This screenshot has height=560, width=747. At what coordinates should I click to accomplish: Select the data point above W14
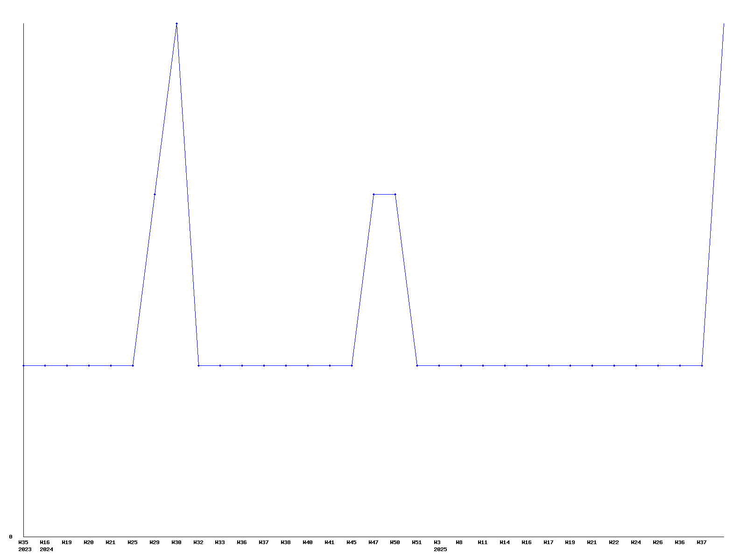pyautogui.click(x=505, y=365)
